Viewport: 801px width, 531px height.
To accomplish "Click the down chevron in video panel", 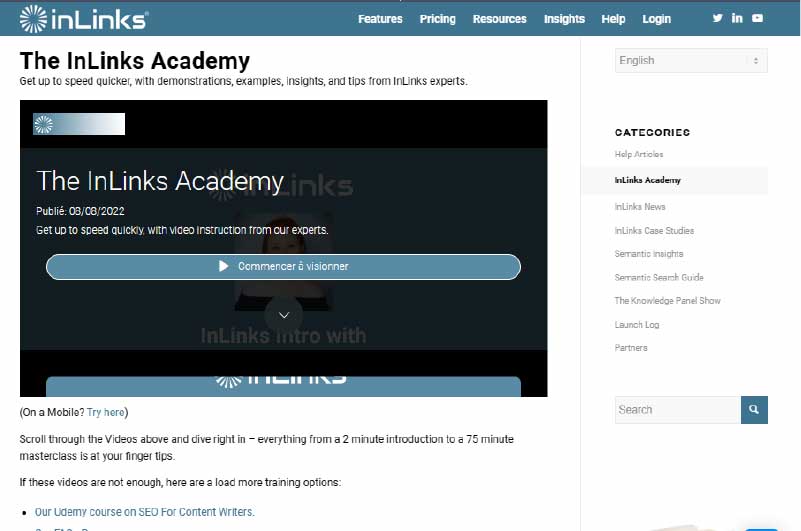I will (x=284, y=315).
